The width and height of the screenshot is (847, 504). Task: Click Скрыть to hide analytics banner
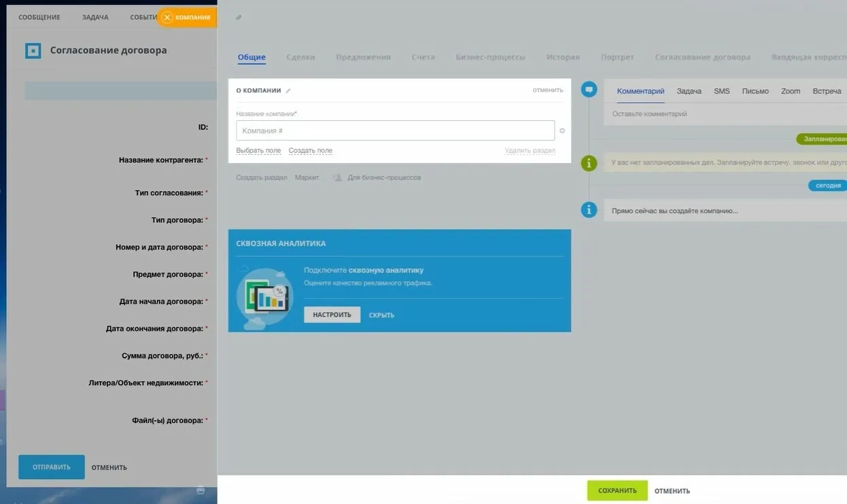(381, 315)
